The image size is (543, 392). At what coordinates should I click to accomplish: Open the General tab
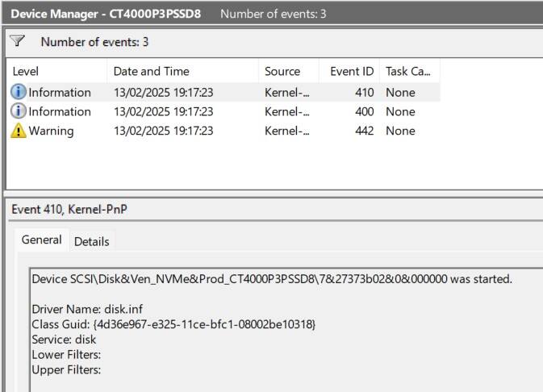tap(42, 240)
